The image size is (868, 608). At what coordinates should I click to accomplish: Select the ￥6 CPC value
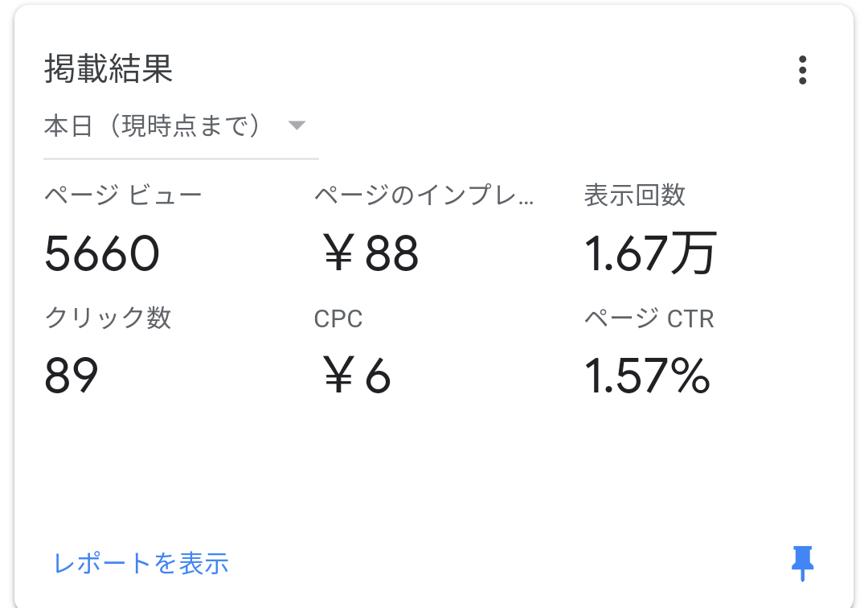pyautogui.click(x=355, y=376)
